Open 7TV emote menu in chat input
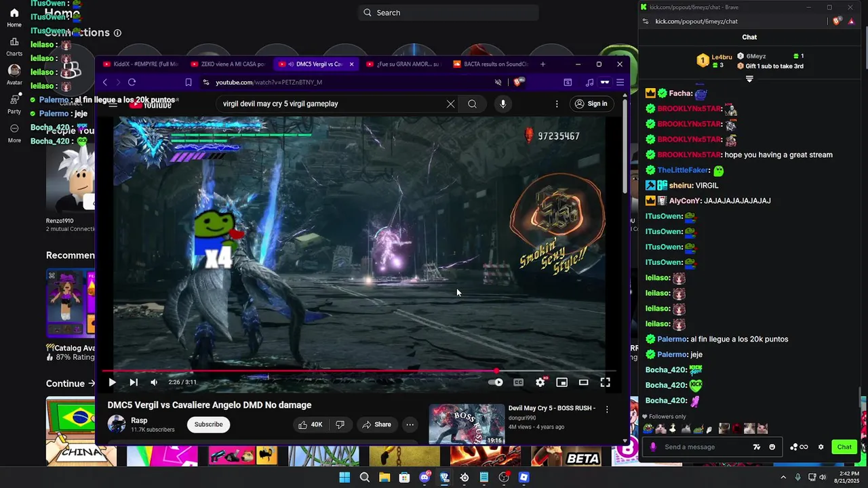 [757, 447]
